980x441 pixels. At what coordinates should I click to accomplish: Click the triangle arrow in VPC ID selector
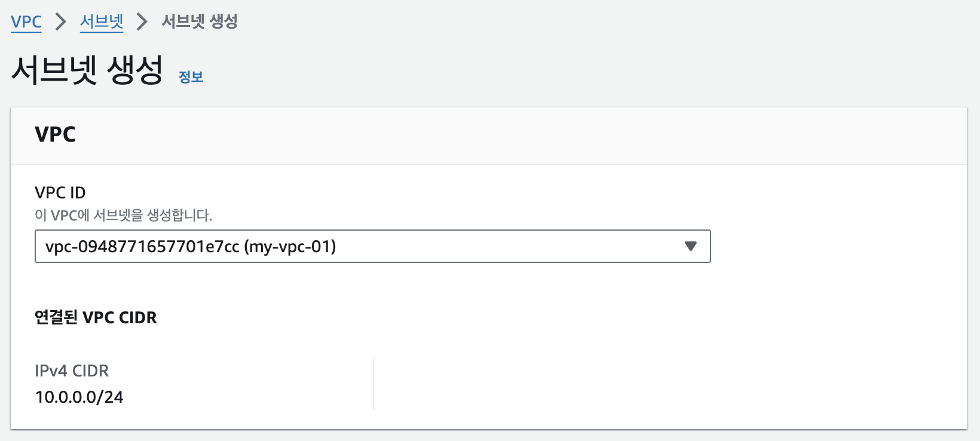(x=691, y=246)
